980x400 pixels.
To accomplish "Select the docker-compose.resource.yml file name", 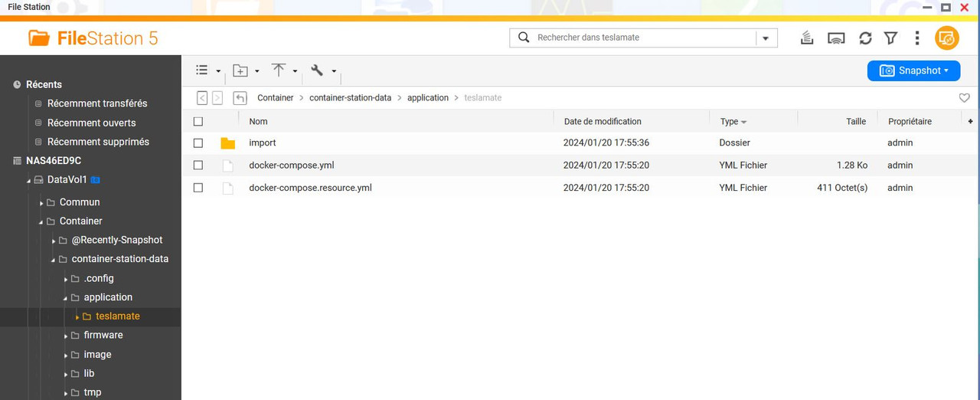I will tap(311, 188).
